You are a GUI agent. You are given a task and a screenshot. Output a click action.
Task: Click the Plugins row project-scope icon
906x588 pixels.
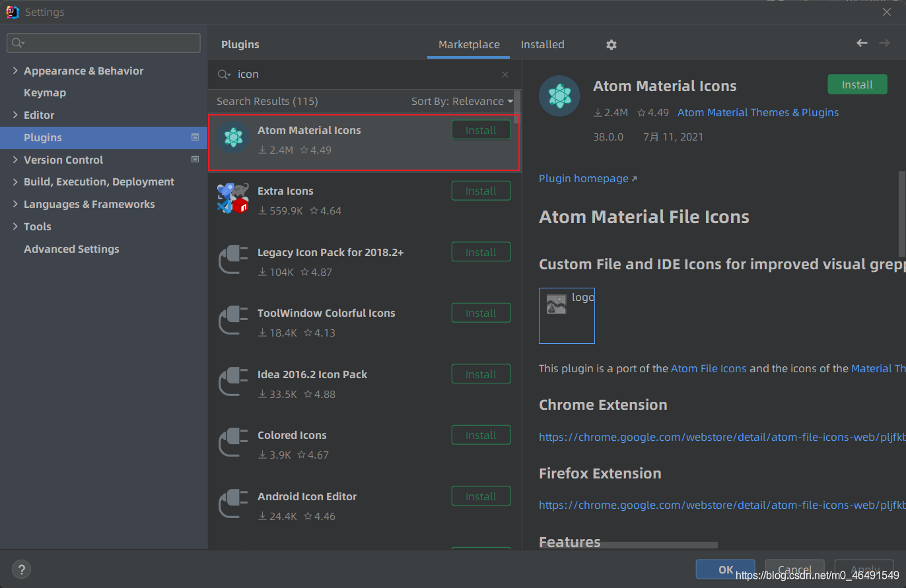coord(195,137)
